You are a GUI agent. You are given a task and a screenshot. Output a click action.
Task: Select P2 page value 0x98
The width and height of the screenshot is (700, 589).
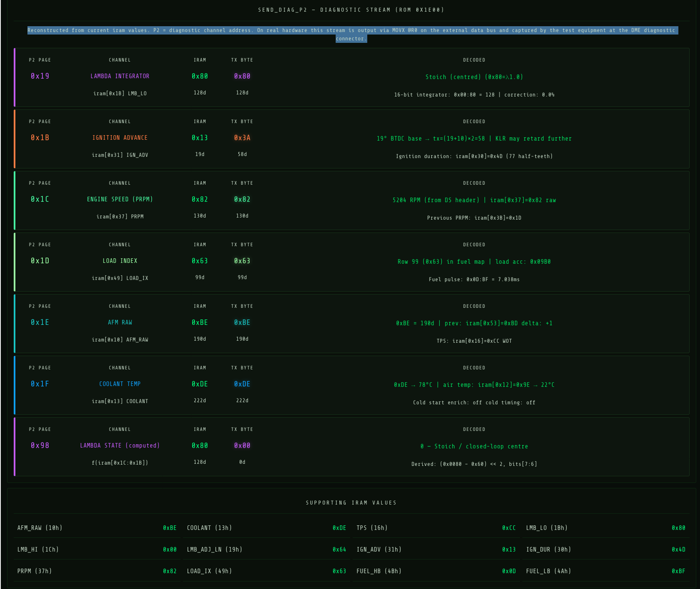click(40, 445)
